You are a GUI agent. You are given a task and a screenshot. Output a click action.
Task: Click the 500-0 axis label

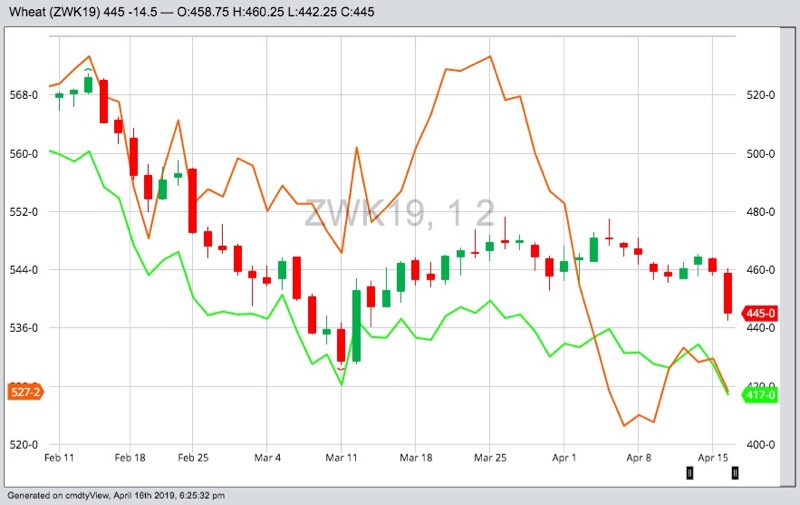click(760, 154)
